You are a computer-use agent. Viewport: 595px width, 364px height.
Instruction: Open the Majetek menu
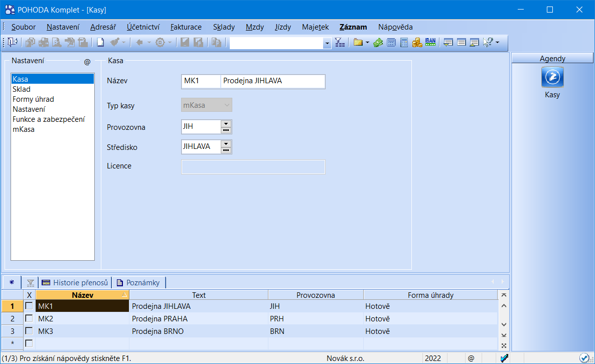[316, 27]
